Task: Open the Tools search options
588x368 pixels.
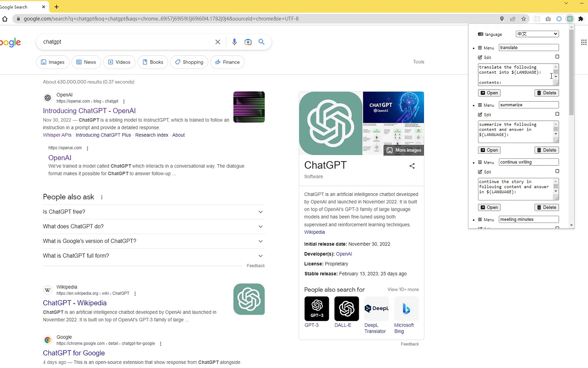Action: tap(418, 62)
